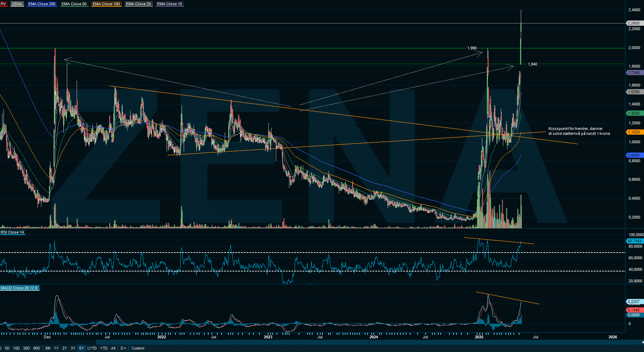Click the 0,0859 histogram value tag

[x=634, y=315]
